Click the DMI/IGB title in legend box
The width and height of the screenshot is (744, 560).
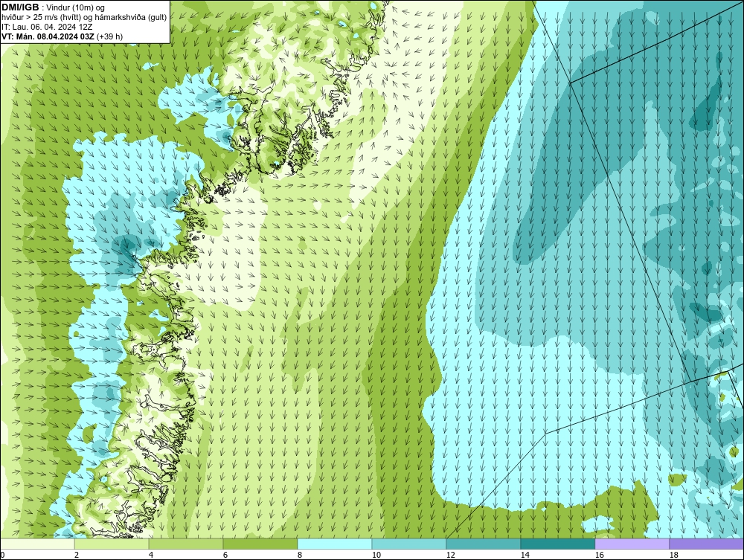pos(20,7)
